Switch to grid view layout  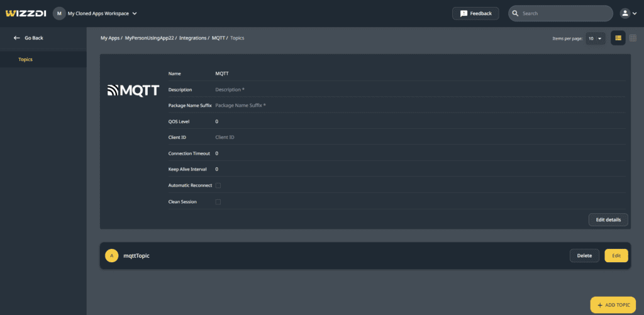(633, 38)
